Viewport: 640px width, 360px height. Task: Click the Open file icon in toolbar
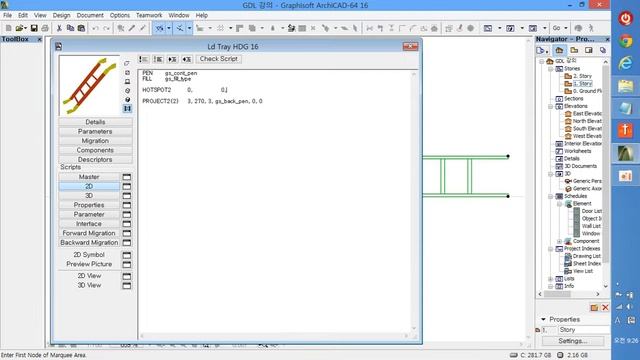click(x=19, y=28)
